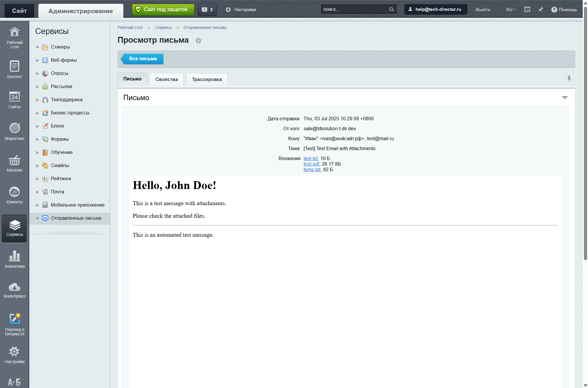Screen dimensions: 588x388
Task: Collapse the Письмо section with the arrow
Action: click(565, 98)
